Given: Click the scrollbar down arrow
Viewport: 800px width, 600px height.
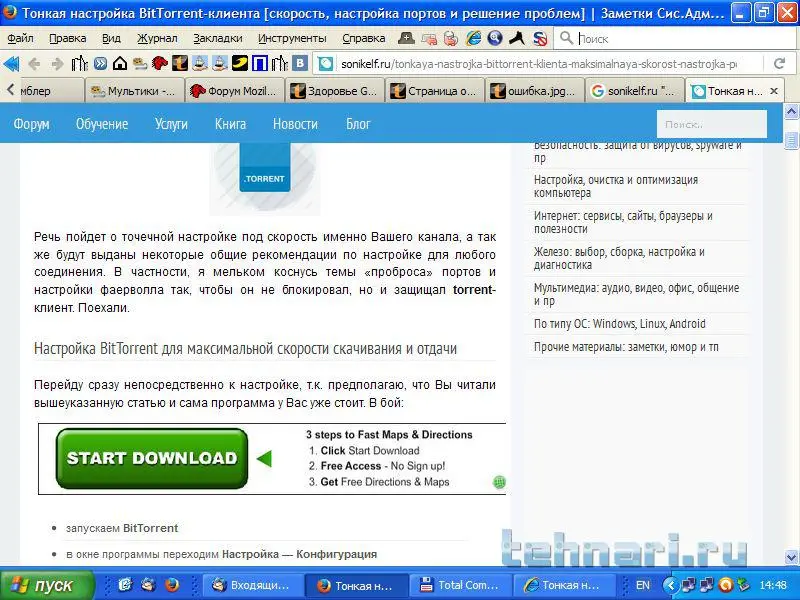Looking at the screenshot, I should [x=791, y=556].
